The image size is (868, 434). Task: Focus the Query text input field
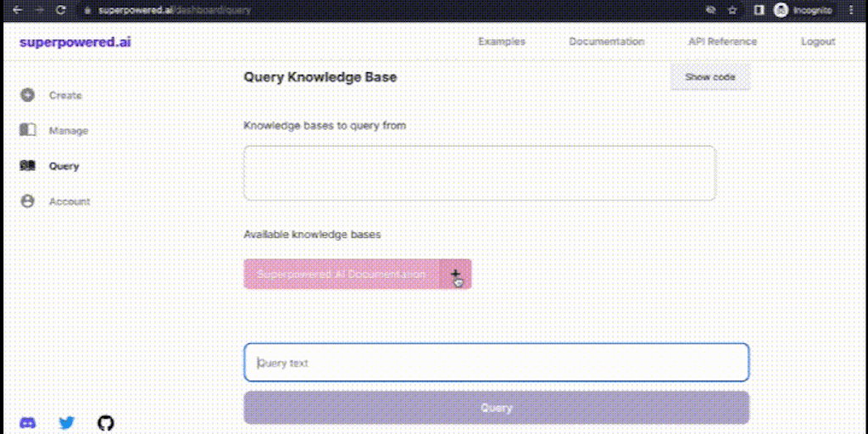pyautogui.click(x=497, y=363)
